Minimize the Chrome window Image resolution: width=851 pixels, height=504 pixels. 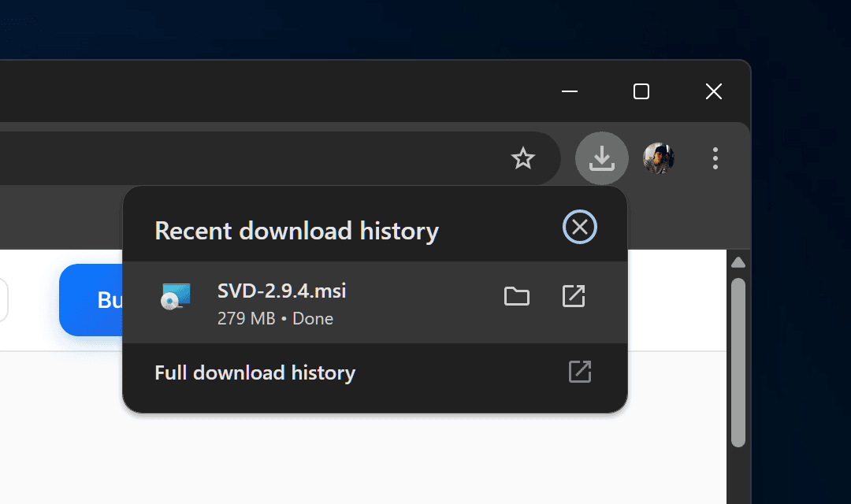tap(570, 91)
